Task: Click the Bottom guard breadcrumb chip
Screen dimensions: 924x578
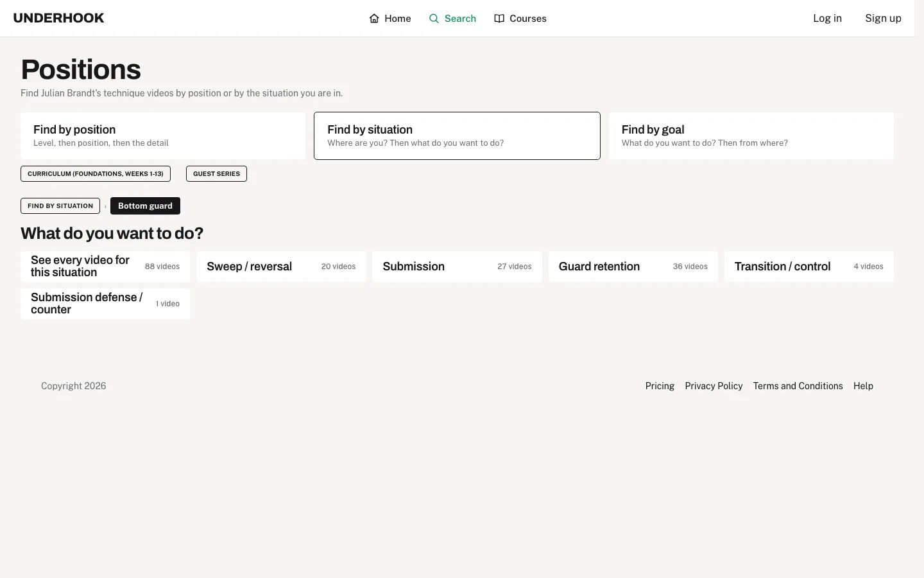Action: click(145, 206)
